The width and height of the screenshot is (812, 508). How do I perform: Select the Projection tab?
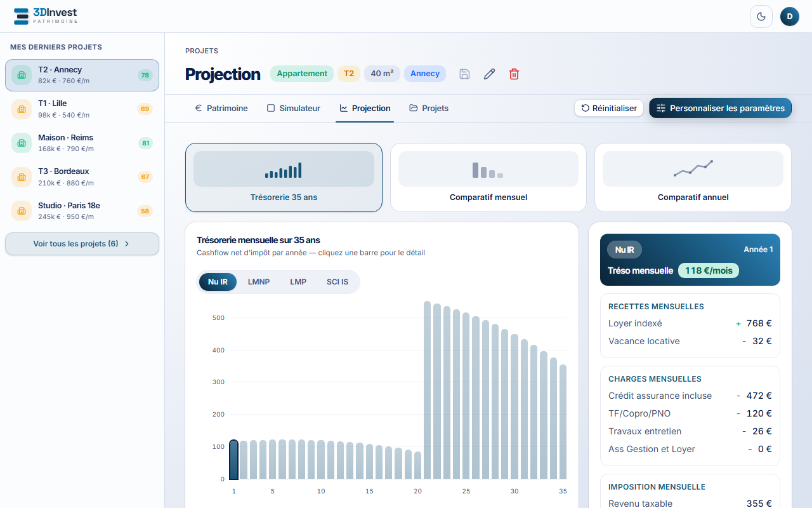(365, 108)
